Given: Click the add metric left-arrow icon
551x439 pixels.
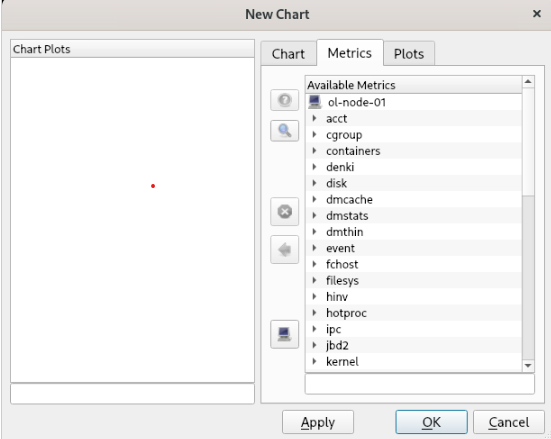Looking at the screenshot, I should pyautogui.click(x=284, y=250).
